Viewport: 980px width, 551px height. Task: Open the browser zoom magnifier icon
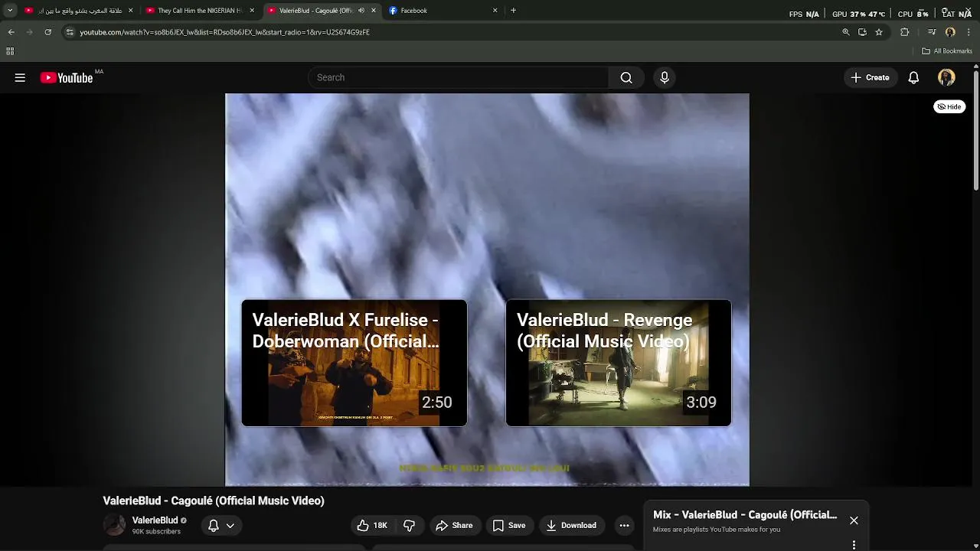pos(846,32)
